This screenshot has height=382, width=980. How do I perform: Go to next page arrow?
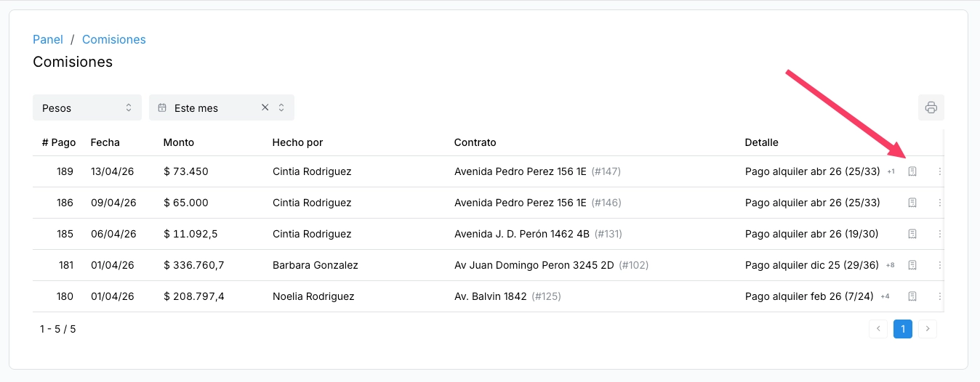tap(928, 329)
